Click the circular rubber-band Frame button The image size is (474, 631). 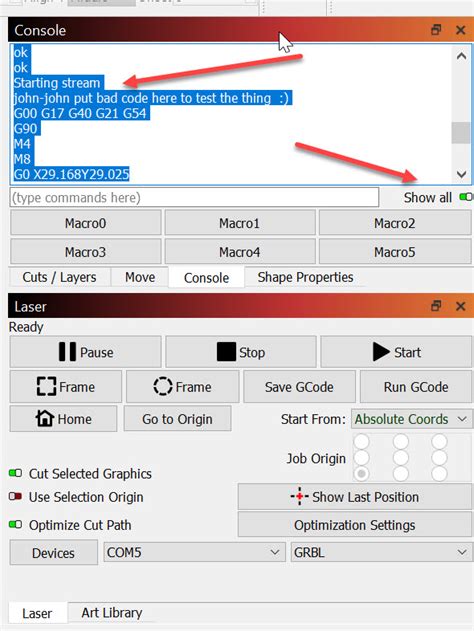[x=182, y=387]
